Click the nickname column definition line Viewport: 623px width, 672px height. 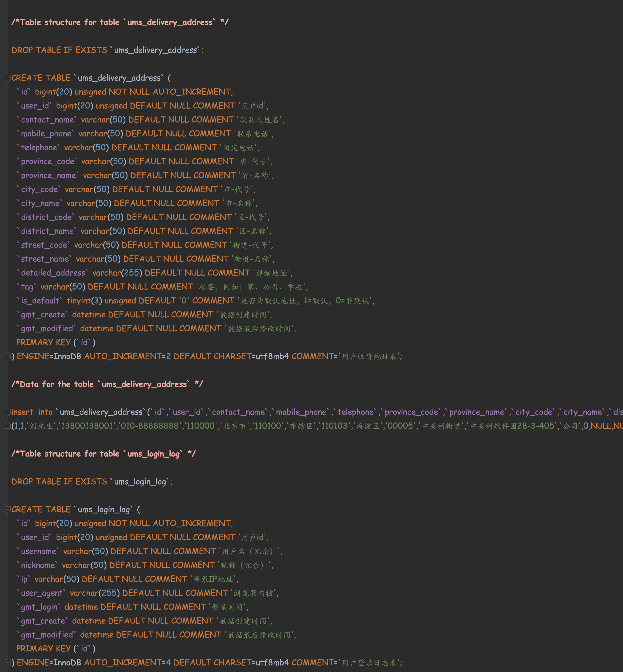[145, 565]
